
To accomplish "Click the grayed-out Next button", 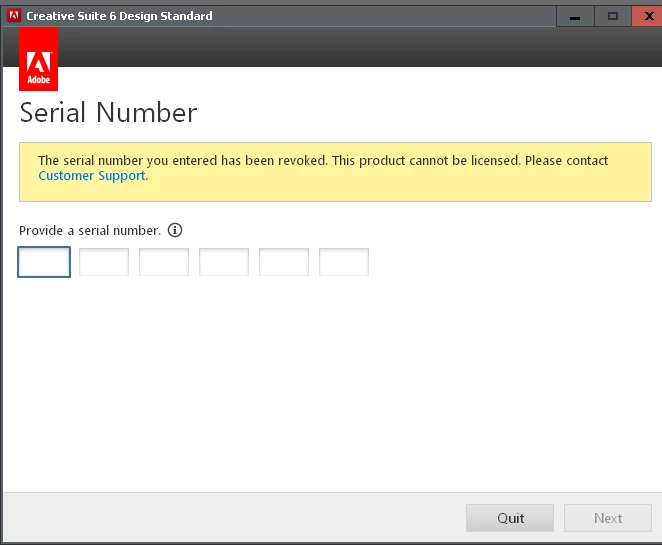I will click(x=608, y=518).
